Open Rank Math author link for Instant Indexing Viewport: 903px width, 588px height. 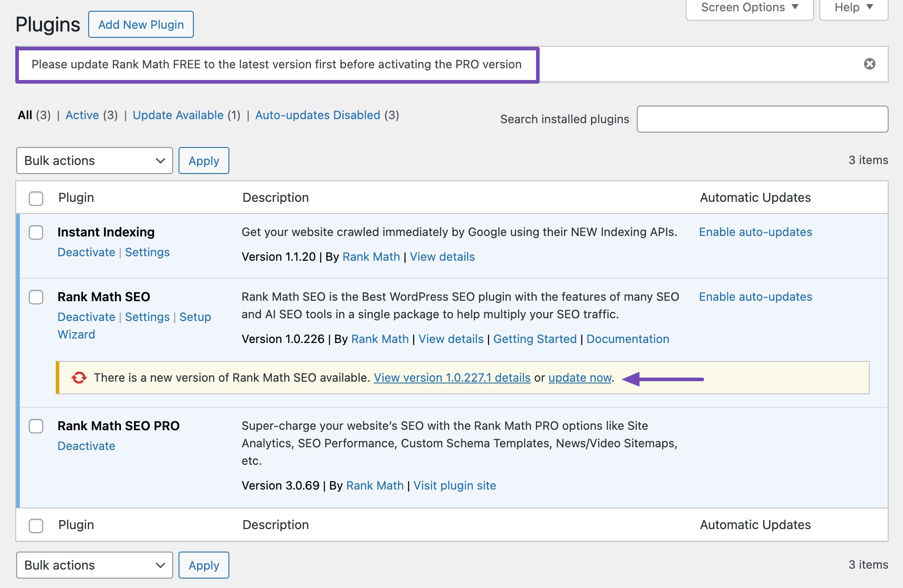371,257
